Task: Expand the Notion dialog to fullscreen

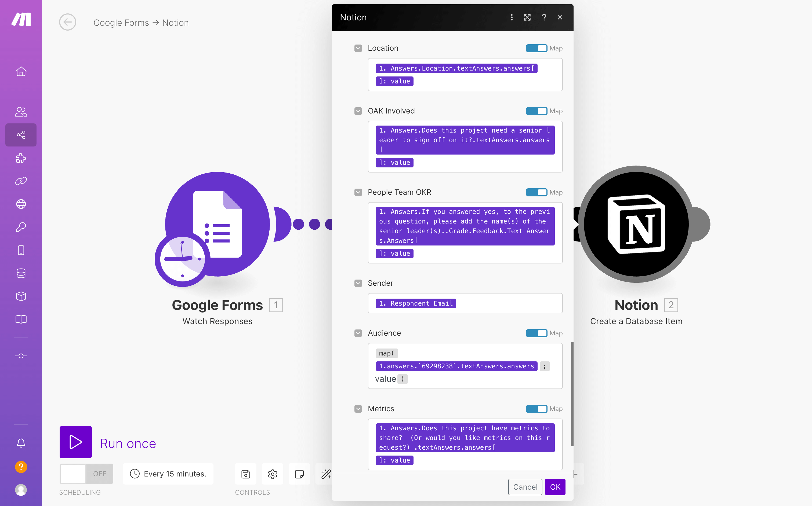Action: click(x=527, y=17)
